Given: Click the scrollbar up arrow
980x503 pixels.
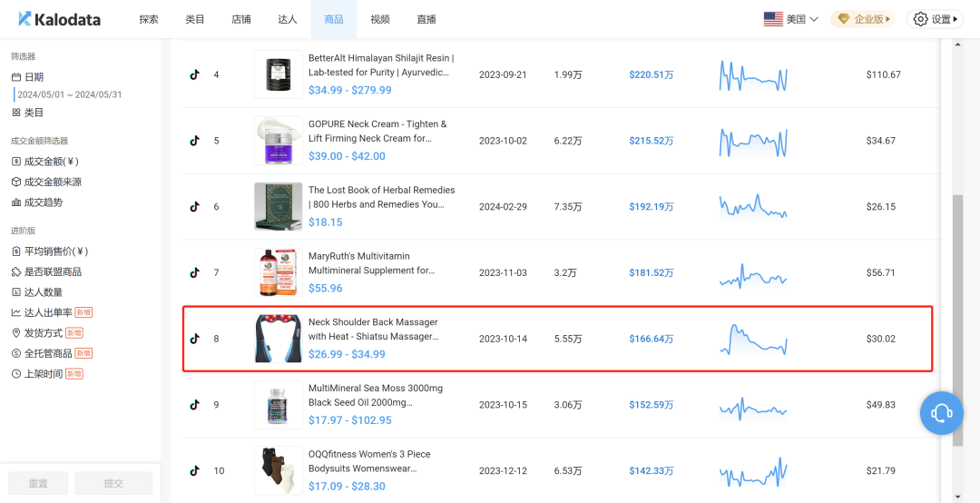Looking at the screenshot, I should click(x=957, y=44).
